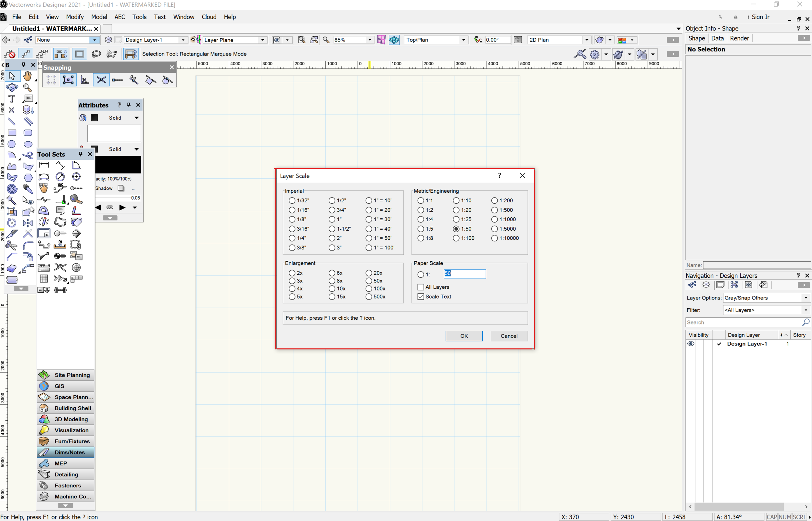Check the All Layers checkbox
This screenshot has height=521, width=812.
(420, 286)
